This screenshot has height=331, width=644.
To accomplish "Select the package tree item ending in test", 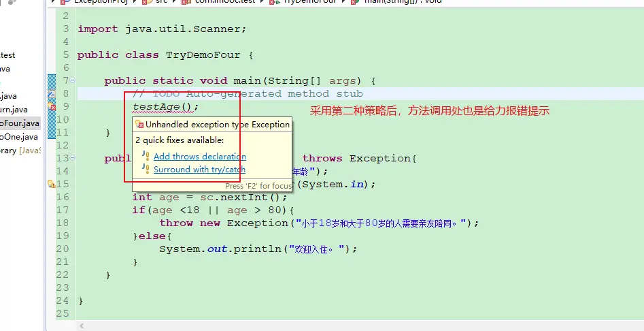I will (x=7, y=55).
